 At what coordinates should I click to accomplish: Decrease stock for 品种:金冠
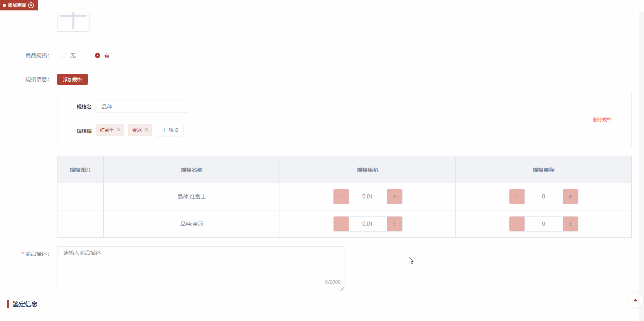tap(517, 224)
